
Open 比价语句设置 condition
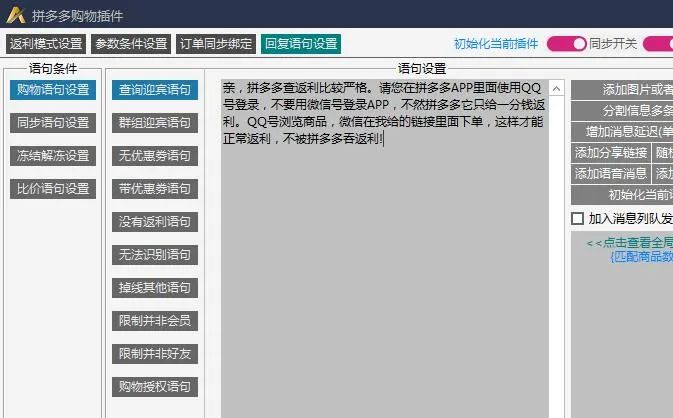53,189
